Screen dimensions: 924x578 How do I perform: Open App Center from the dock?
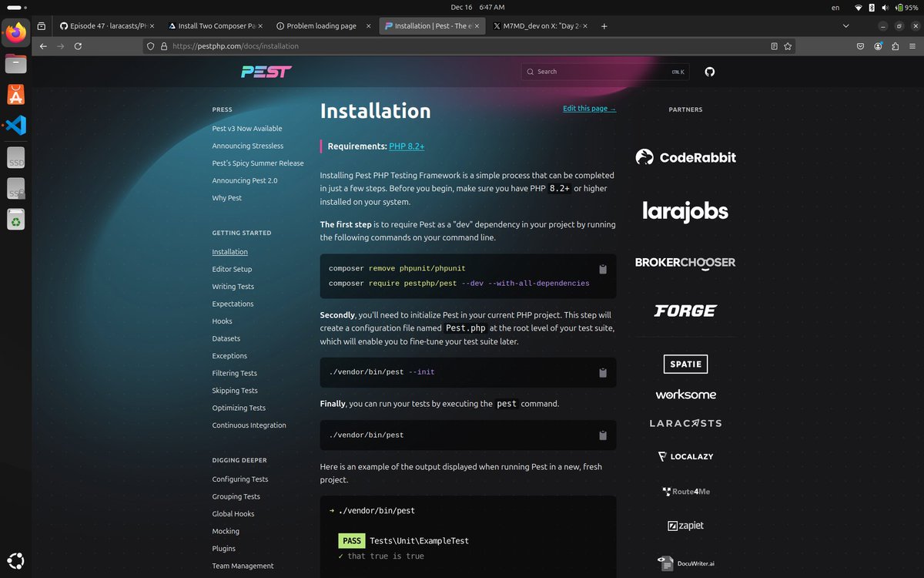tap(15, 94)
